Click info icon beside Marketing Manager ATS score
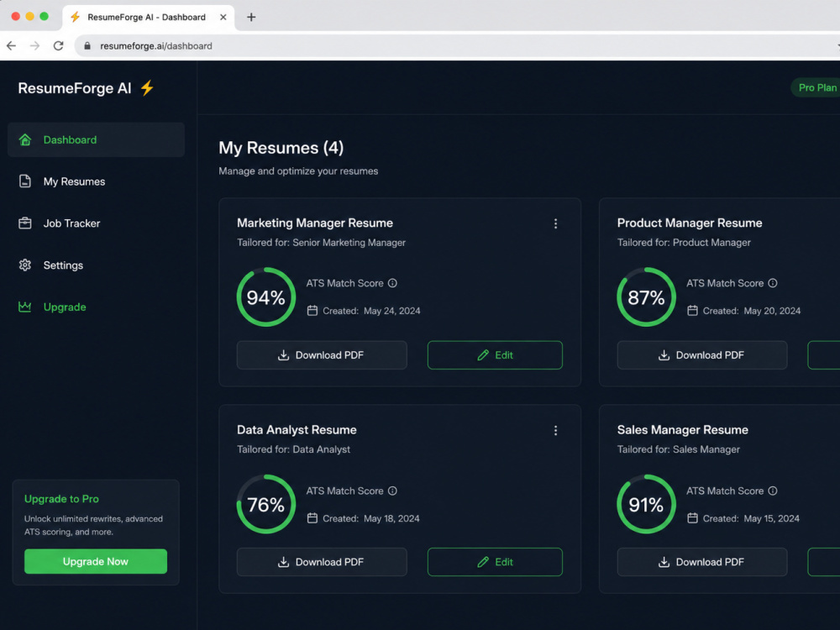Screen dimensions: 840x630 [392, 283]
